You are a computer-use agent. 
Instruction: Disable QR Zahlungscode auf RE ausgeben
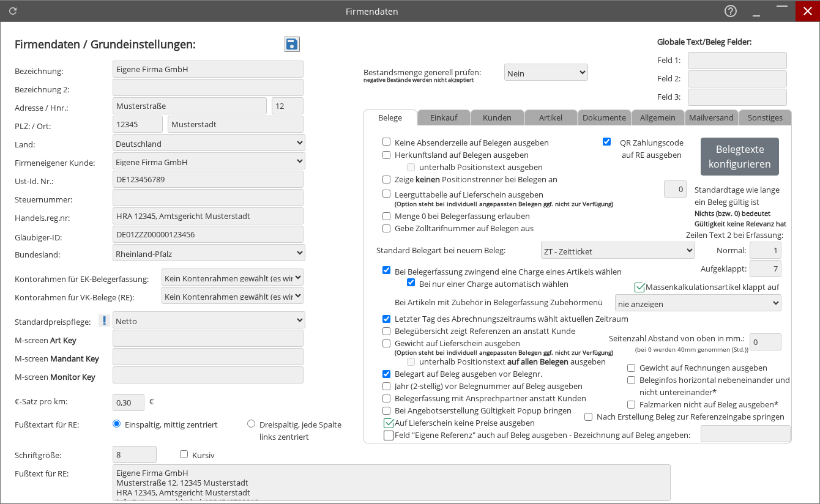click(x=607, y=142)
